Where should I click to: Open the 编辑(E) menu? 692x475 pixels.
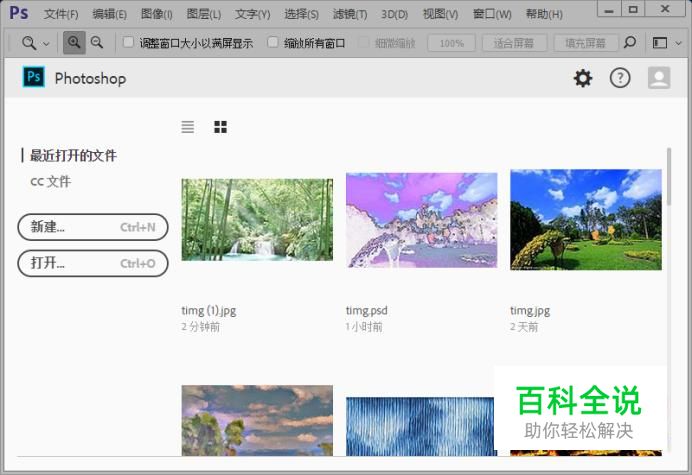coord(109,14)
